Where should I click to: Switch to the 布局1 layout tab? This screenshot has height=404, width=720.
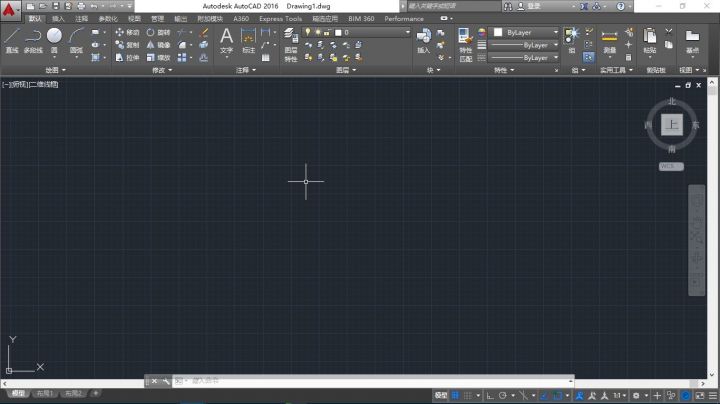click(x=46, y=394)
